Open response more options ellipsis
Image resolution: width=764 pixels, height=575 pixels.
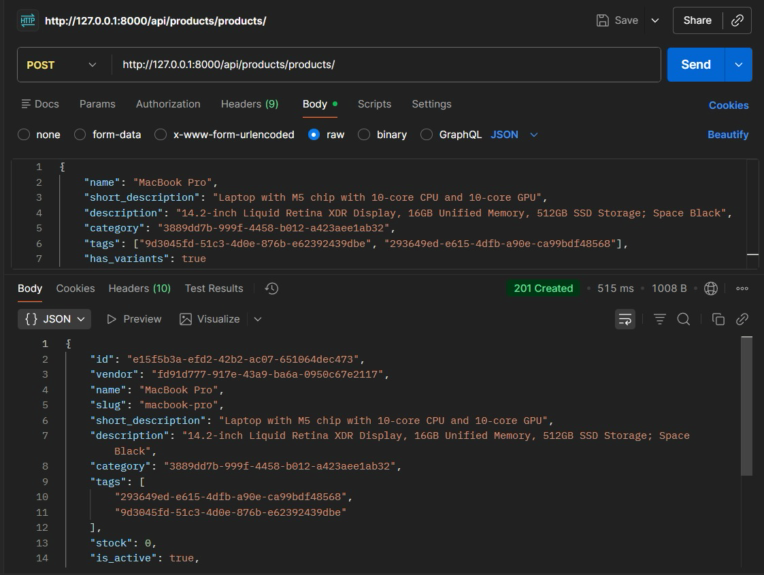pos(742,288)
